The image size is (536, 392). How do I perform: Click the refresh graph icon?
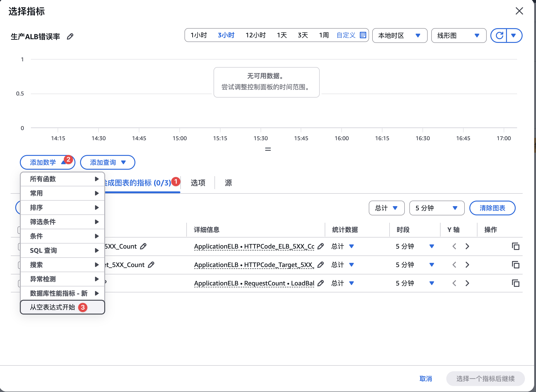(x=499, y=36)
